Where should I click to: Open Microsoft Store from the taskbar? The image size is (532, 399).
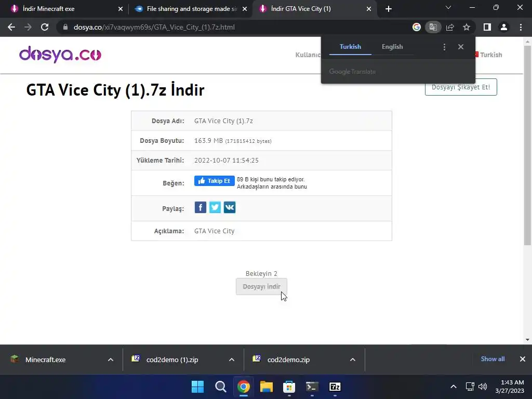tap(289, 387)
